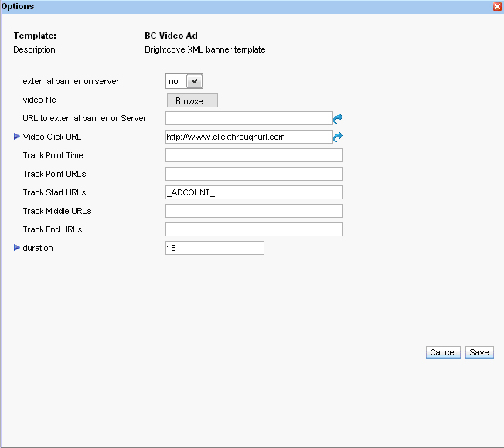Expand the duration triangle marker

[x=17, y=248]
